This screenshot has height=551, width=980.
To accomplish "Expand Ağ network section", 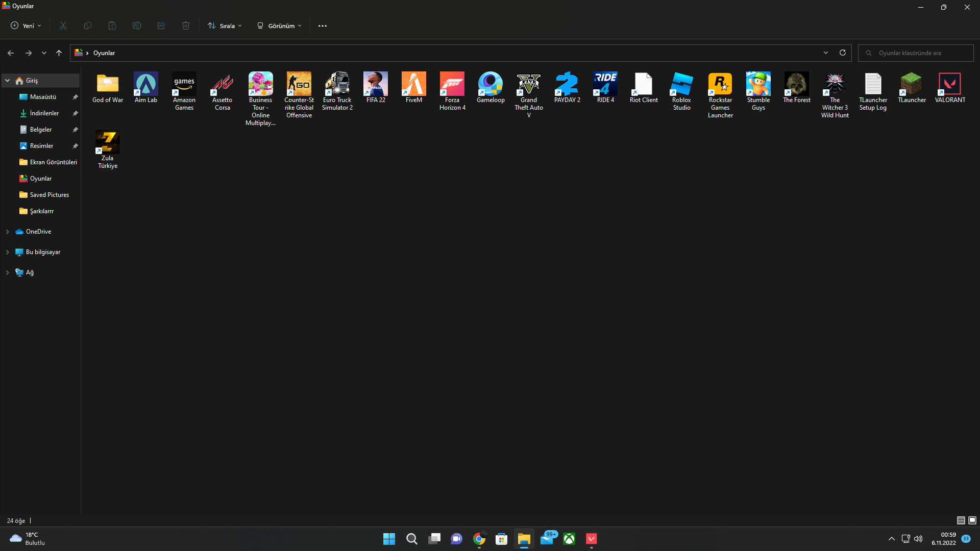I will click(7, 272).
